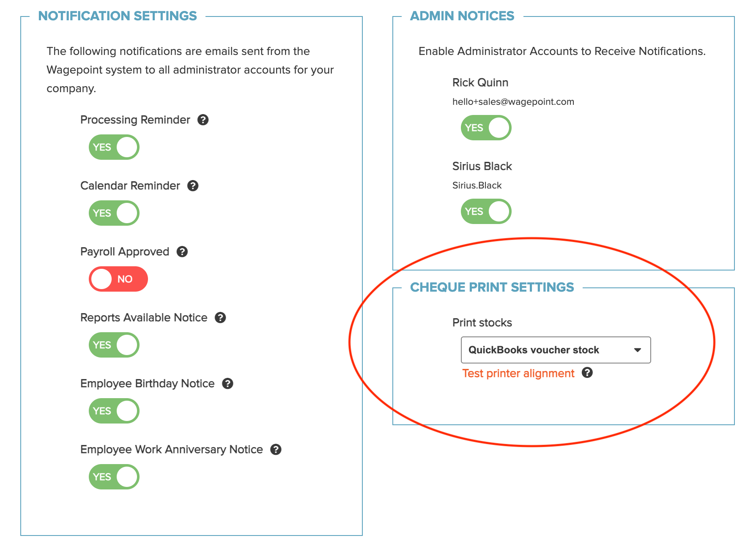756x552 pixels.
Task: Click the Cheque Print Settings heading
Action: click(x=492, y=287)
